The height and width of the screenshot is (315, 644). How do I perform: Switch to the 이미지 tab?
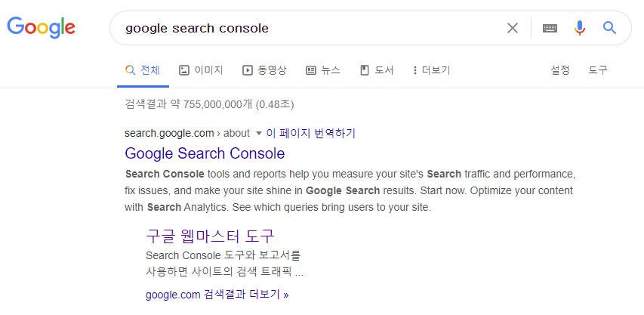[201, 70]
